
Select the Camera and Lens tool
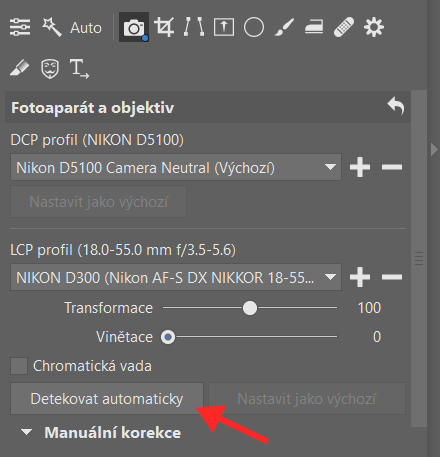tap(134, 27)
